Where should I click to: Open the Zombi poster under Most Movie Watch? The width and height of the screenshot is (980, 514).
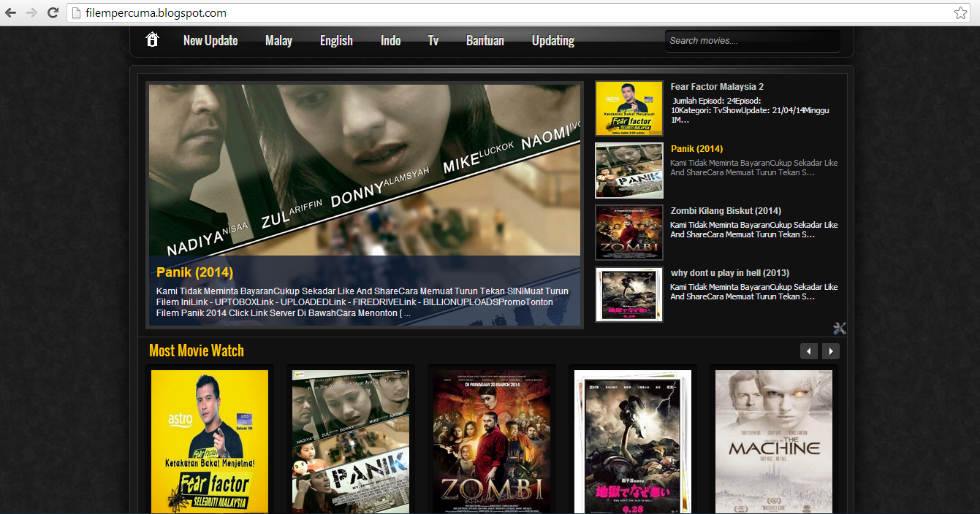(492, 441)
